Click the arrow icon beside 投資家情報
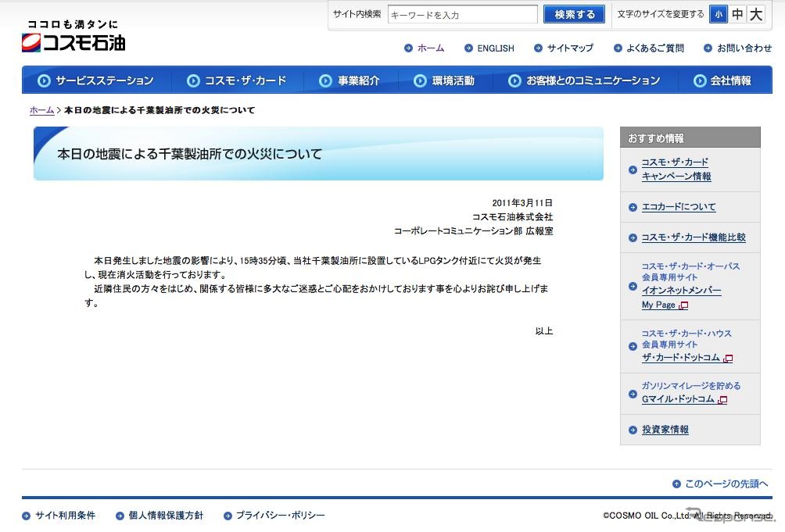 tap(633, 430)
